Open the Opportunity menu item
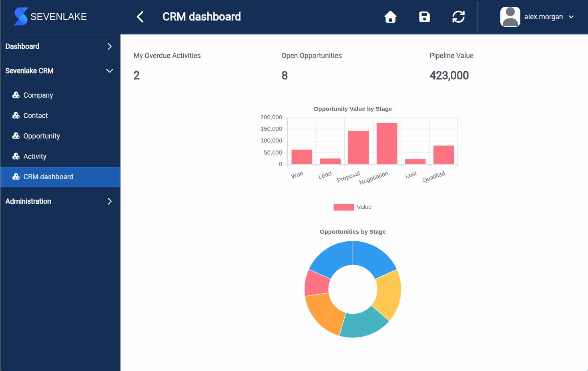The width and height of the screenshot is (588, 371). pyautogui.click(x=60, y=136)
